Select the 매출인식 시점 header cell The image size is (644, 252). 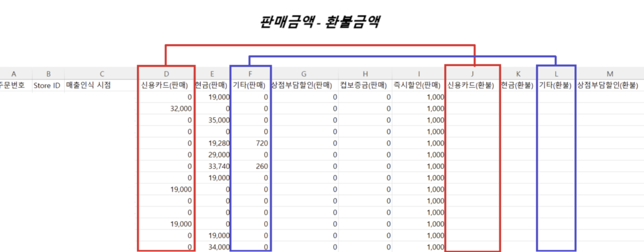pos(89,86)
